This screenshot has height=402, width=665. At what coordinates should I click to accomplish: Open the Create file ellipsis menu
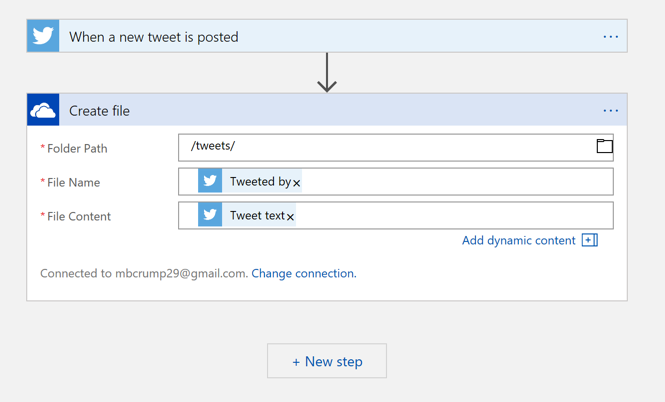click(x=610, y=111)
